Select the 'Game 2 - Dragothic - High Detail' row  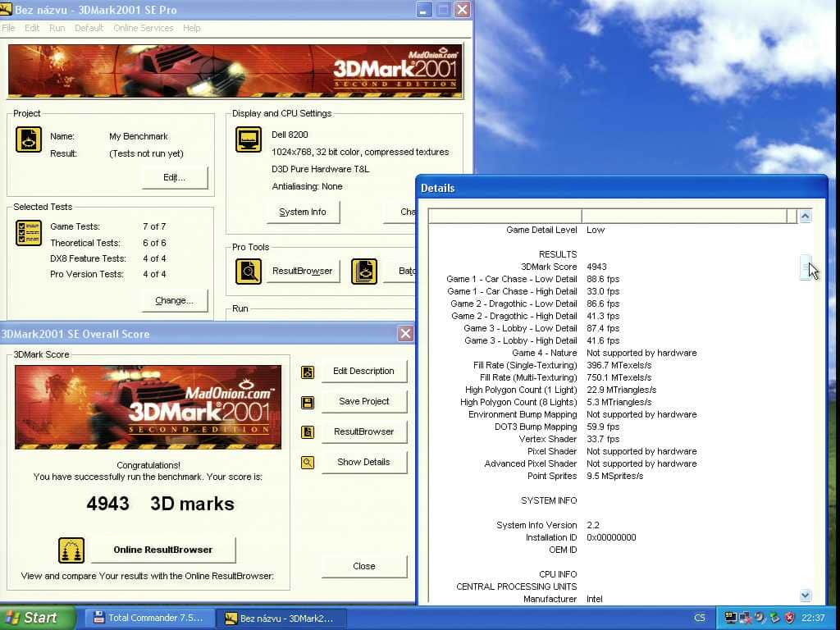point(613,316)
